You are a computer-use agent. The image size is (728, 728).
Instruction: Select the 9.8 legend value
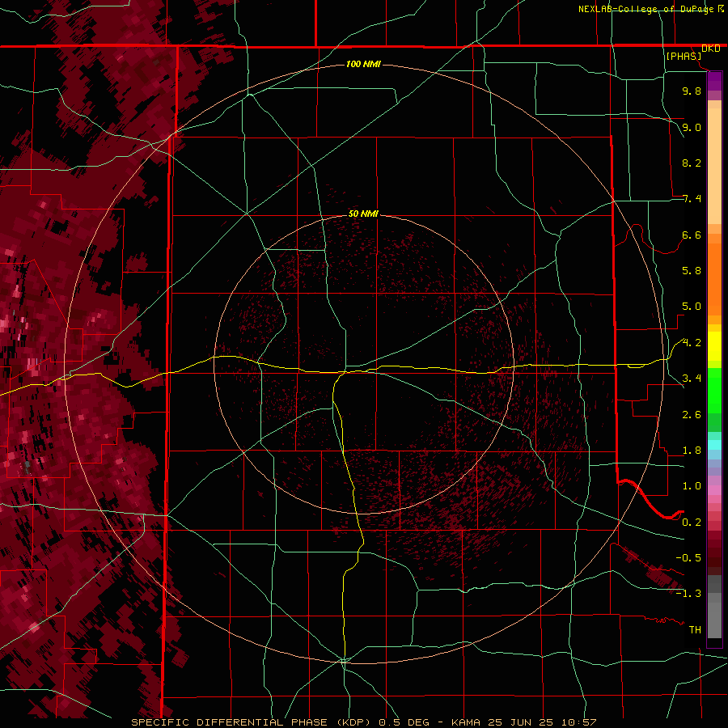point(692,91)
